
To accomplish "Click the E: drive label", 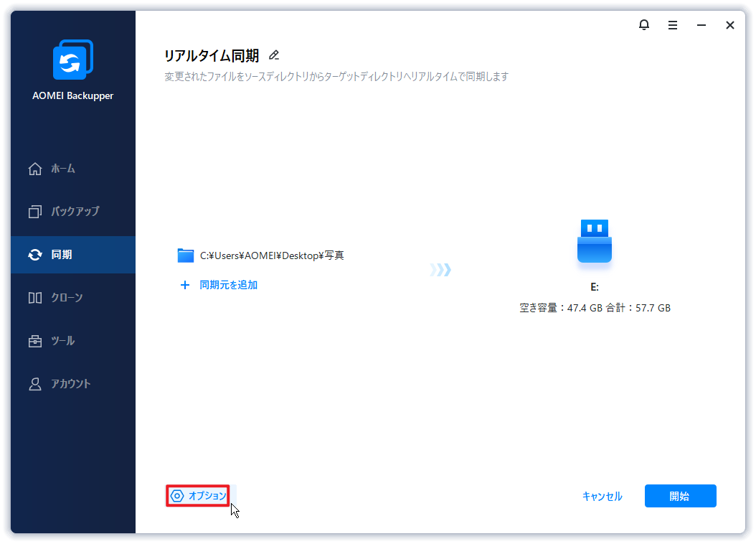I will [595, 287].
